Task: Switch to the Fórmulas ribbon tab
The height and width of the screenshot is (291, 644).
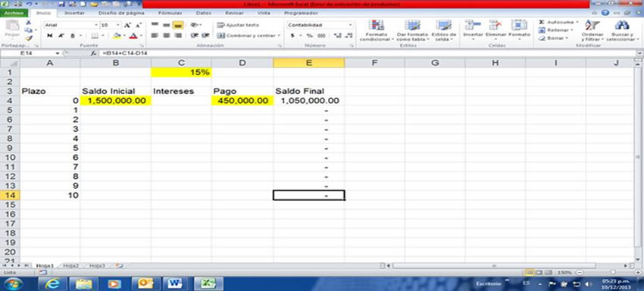Action: [170, 13]
